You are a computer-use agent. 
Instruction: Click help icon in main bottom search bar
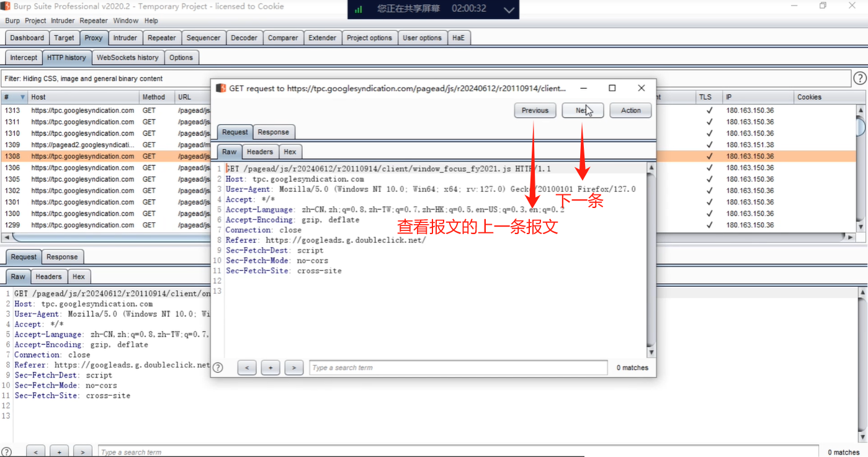7,452
